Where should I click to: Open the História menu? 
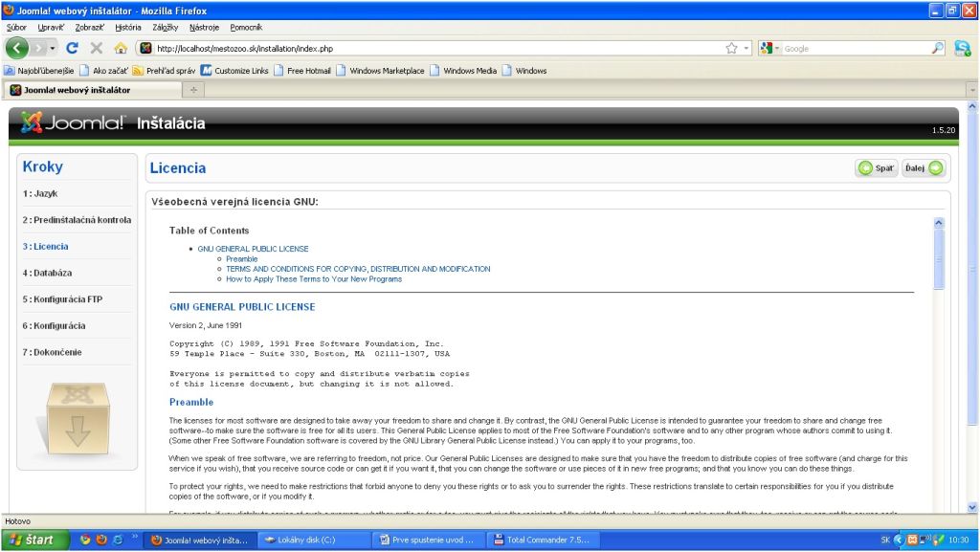128,28
